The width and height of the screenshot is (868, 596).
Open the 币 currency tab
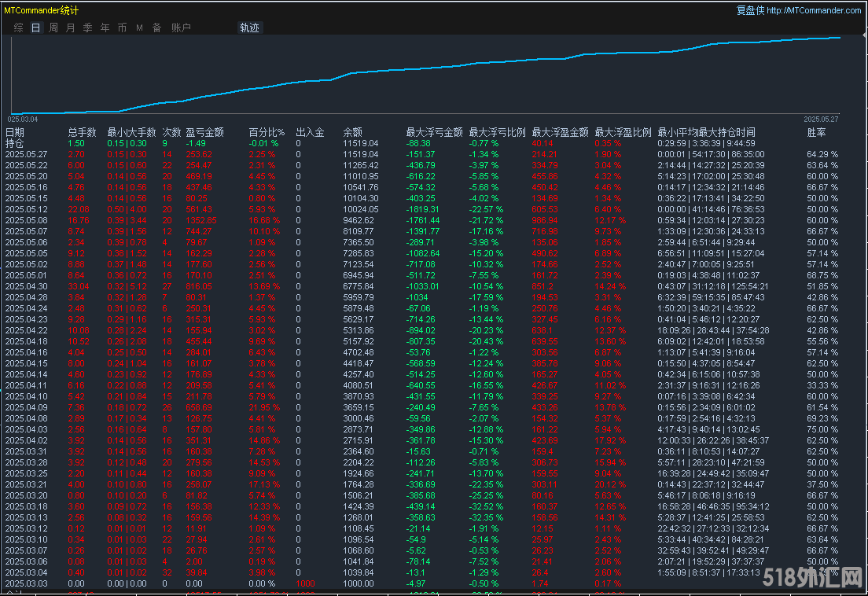[123, 28]
